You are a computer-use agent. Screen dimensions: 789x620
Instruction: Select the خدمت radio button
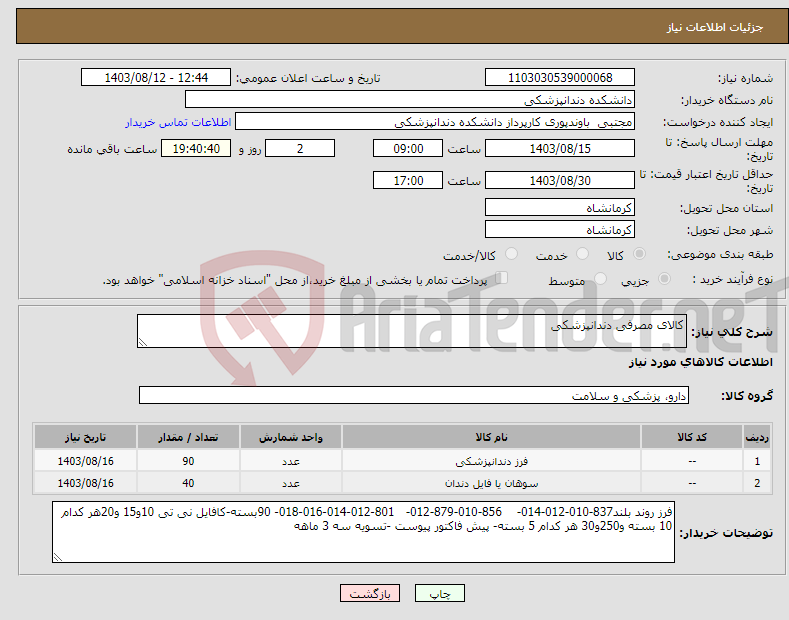pos(582,254)
